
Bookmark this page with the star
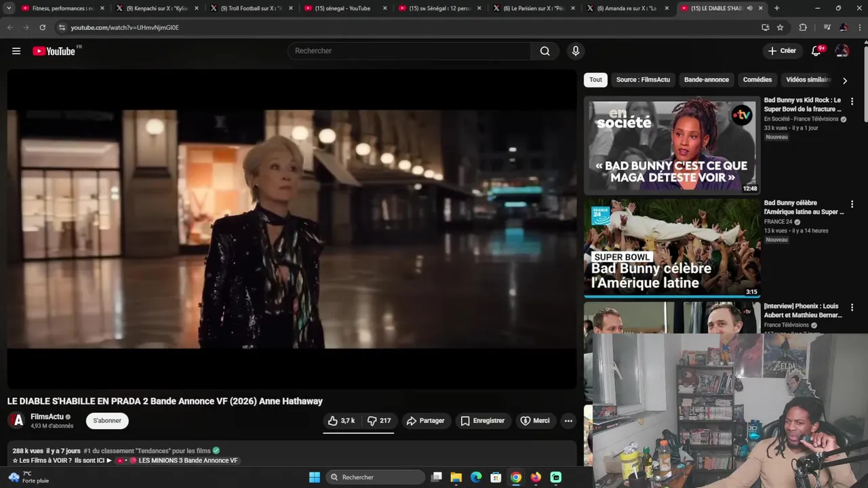click(x=780, y=27)
